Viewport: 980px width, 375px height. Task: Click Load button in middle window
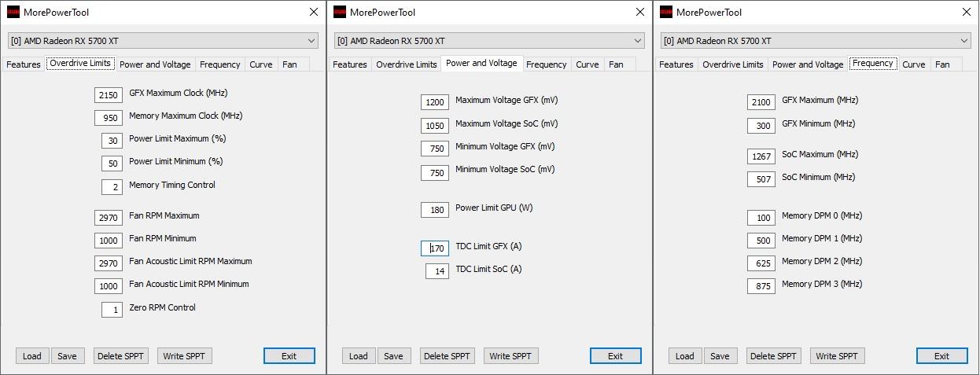click(x=359, y=356)
